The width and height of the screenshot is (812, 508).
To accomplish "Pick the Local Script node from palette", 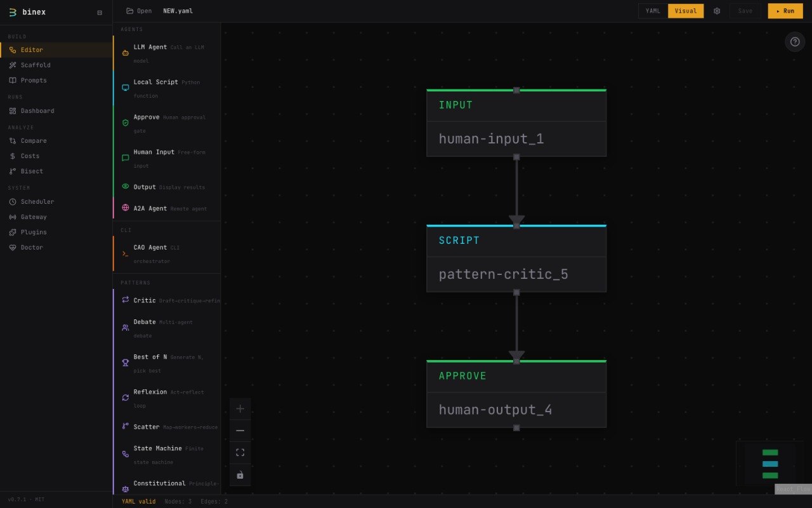I will [x=167, y=88].
